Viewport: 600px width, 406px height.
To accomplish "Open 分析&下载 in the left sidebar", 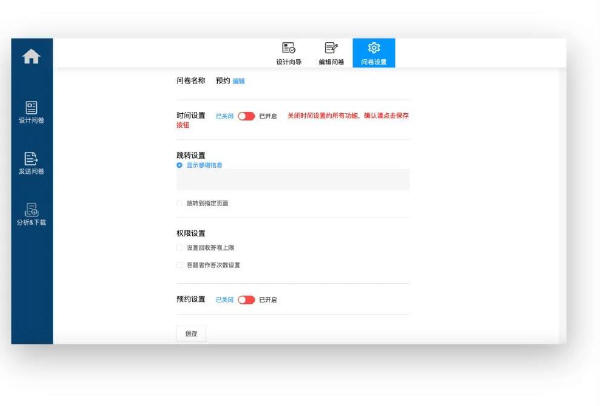I will pyautogui.click(x=31, y=214).
